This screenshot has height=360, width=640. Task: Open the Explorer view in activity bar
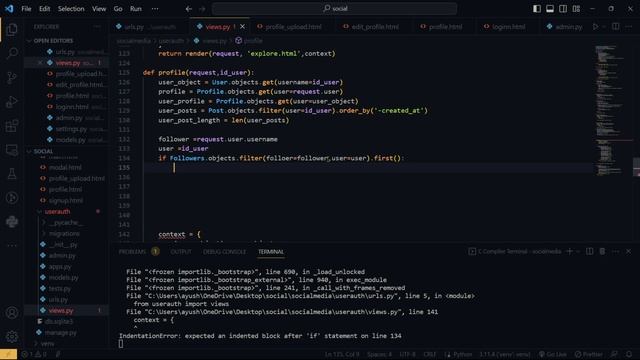12,29
